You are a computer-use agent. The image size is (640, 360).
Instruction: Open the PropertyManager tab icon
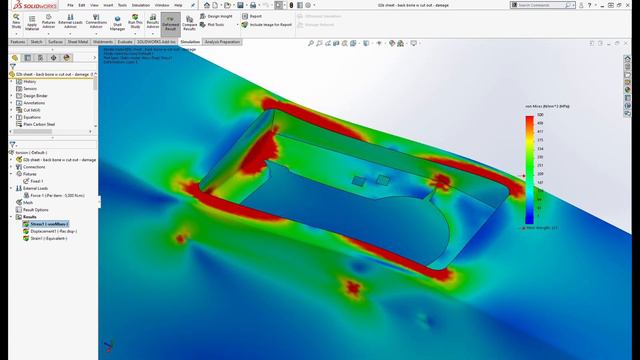tap(28, 58)
